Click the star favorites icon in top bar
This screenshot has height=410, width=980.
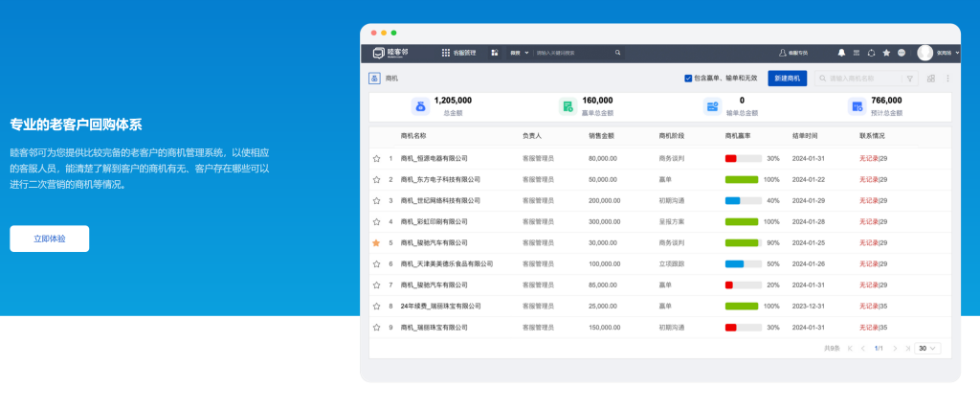886,53
